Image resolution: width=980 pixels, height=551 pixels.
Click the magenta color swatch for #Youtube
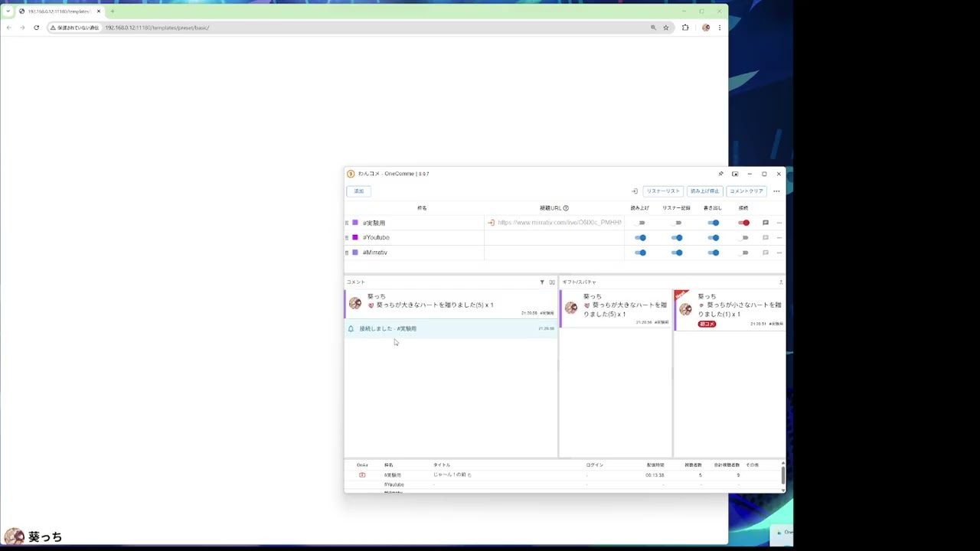[x=354, y=237]
